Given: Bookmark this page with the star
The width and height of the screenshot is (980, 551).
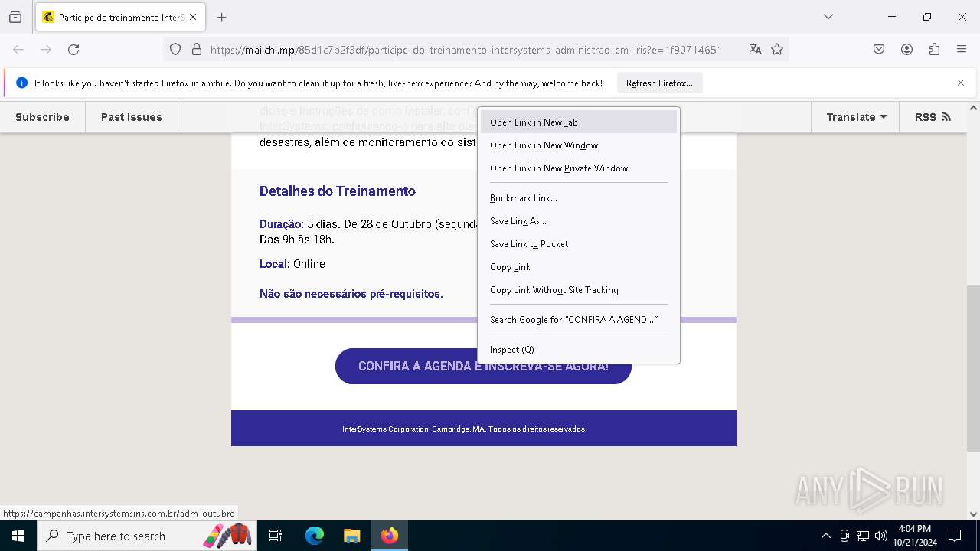Looking at the screenshot, I should click(777, 49).
